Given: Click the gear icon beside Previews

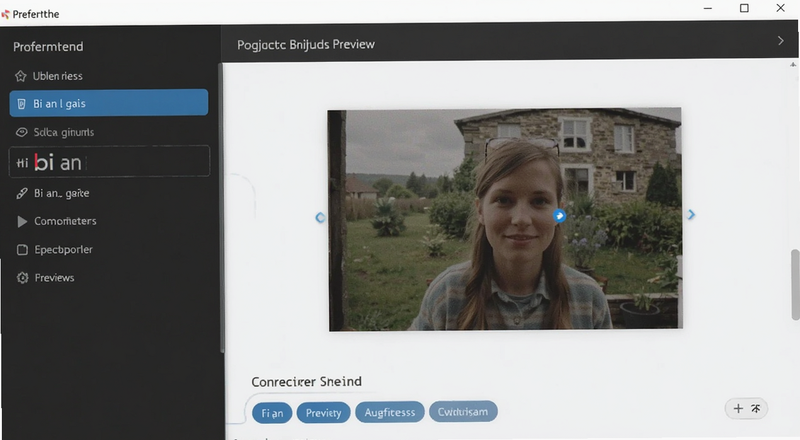Looking at the screenshot, I should coord(22,278).
